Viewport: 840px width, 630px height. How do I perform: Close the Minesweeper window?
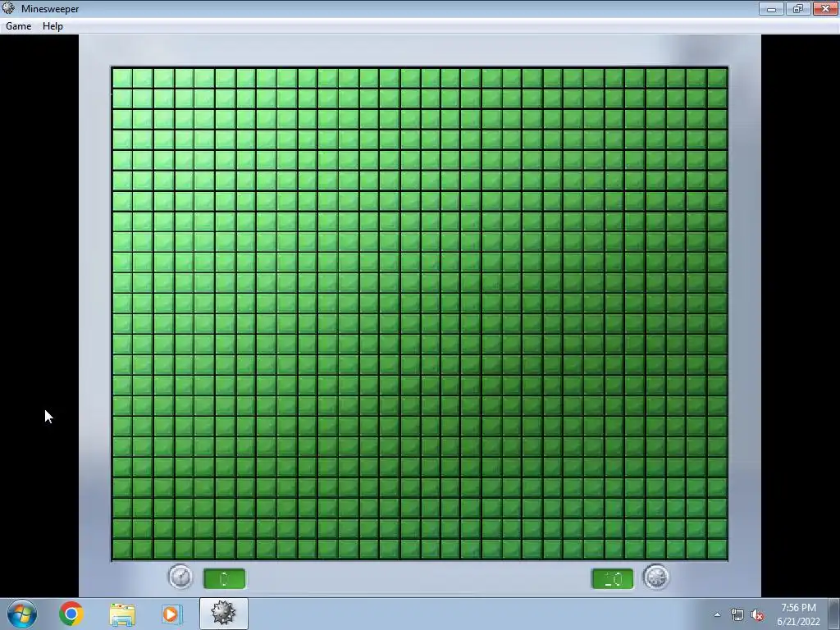coord(825,8)
